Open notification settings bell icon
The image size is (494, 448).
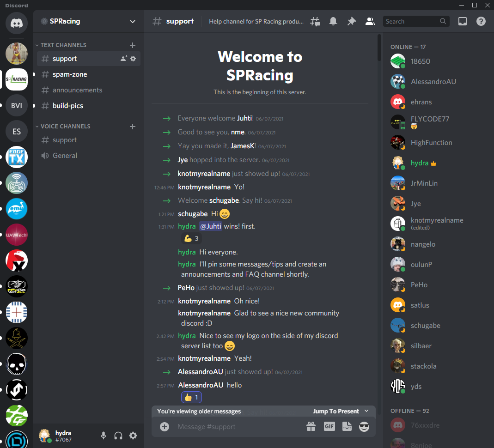tap(333, 21)
